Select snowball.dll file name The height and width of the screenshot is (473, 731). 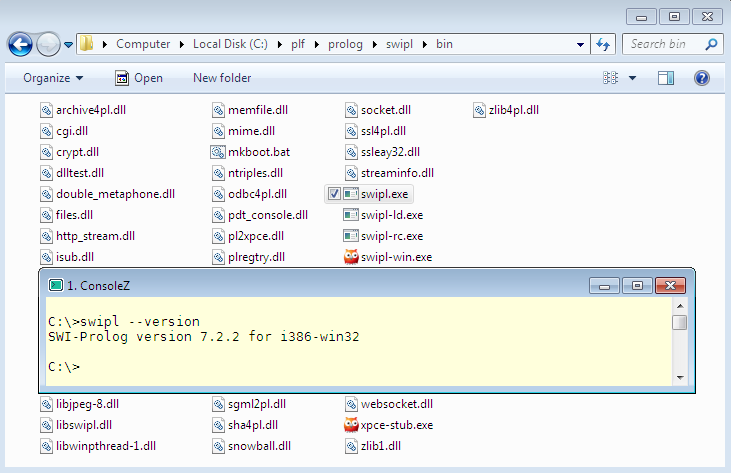coord(259,446)
